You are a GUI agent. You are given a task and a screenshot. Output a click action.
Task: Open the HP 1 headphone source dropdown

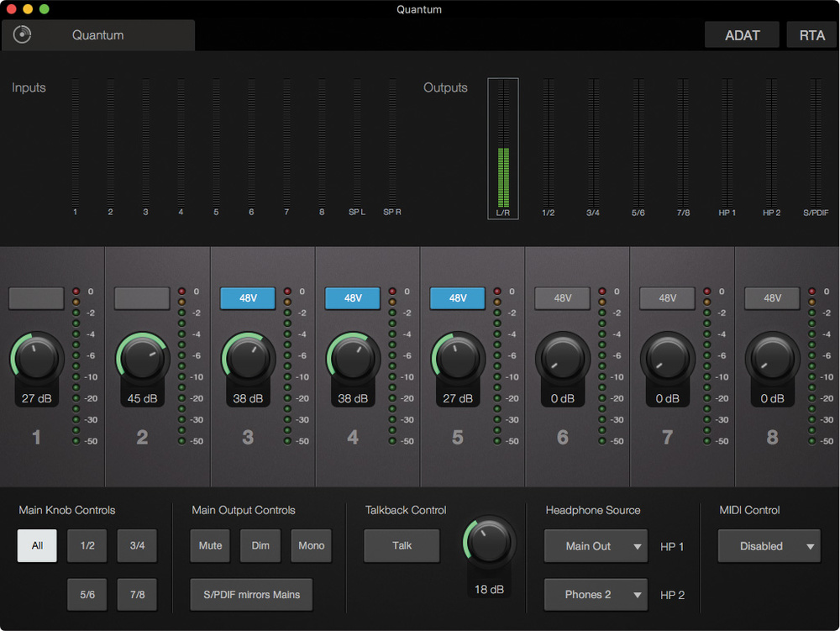click(x=596, y=546)
